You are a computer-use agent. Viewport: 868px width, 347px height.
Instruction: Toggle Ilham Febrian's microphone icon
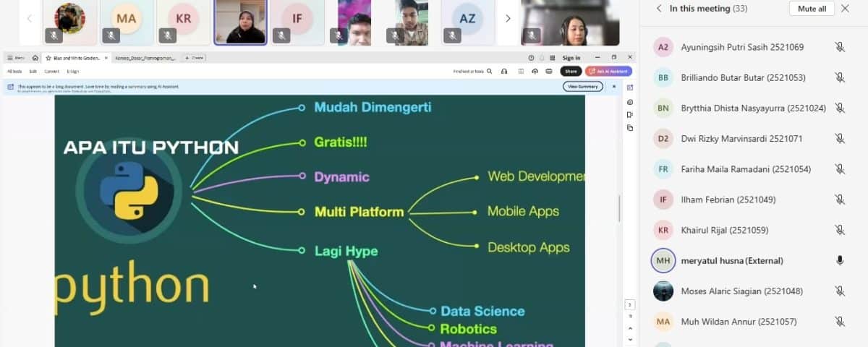[840, 200]
